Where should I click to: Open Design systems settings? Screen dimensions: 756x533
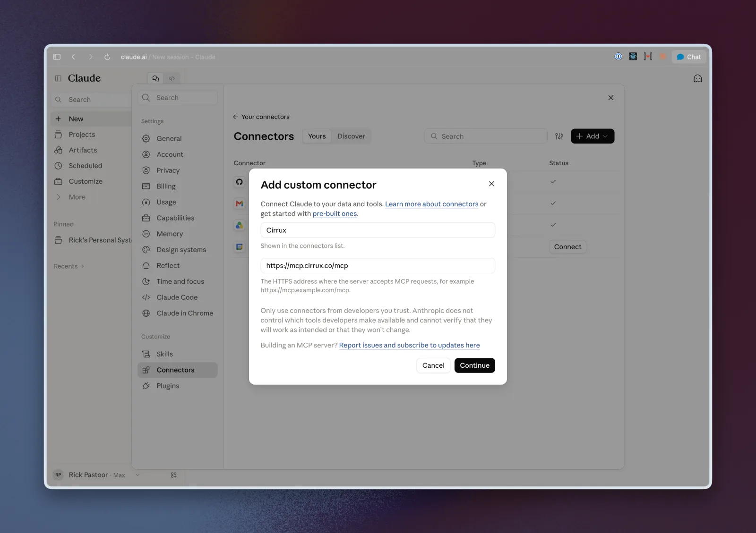tap(178, 250)
